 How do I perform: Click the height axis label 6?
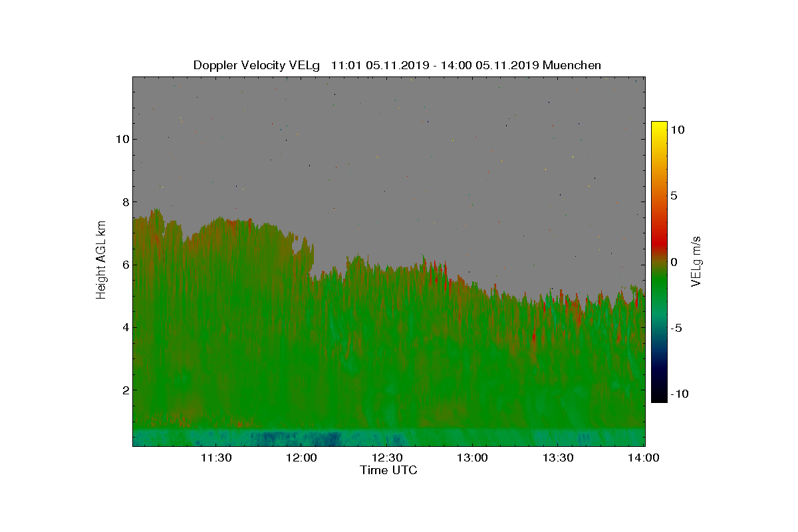tap(124, 265)
